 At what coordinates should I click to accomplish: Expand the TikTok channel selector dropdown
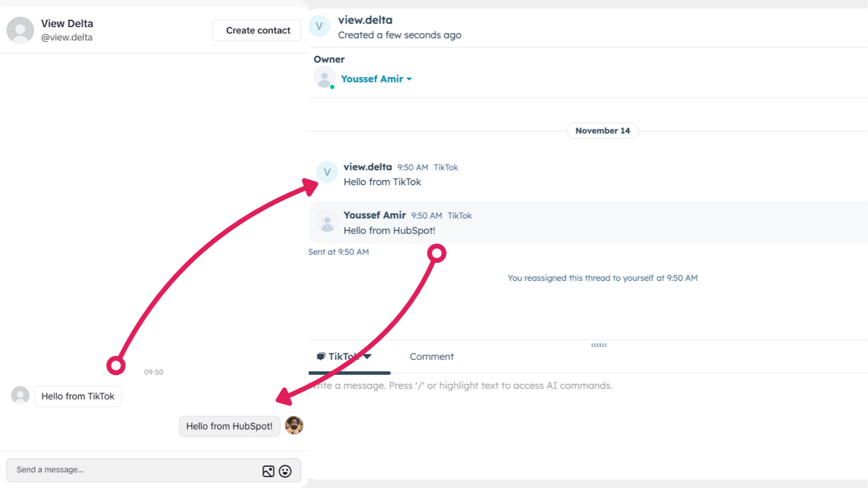(x=367, y=356)
